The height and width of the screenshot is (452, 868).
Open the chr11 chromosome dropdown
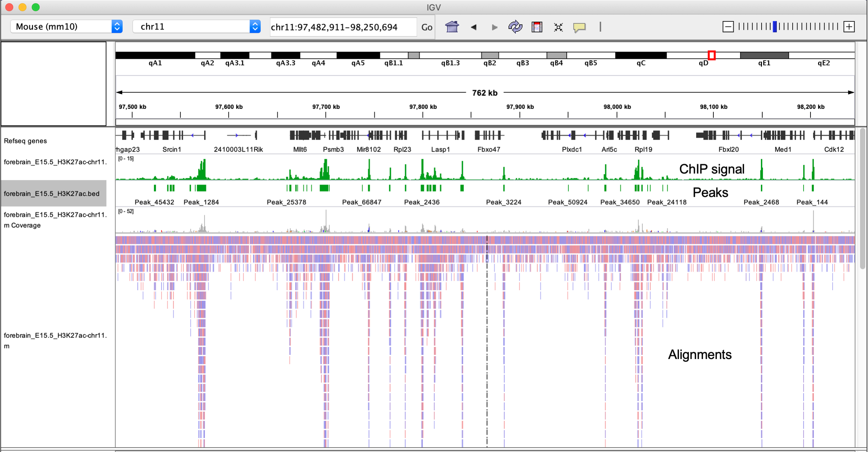click(x=196, y=27)
